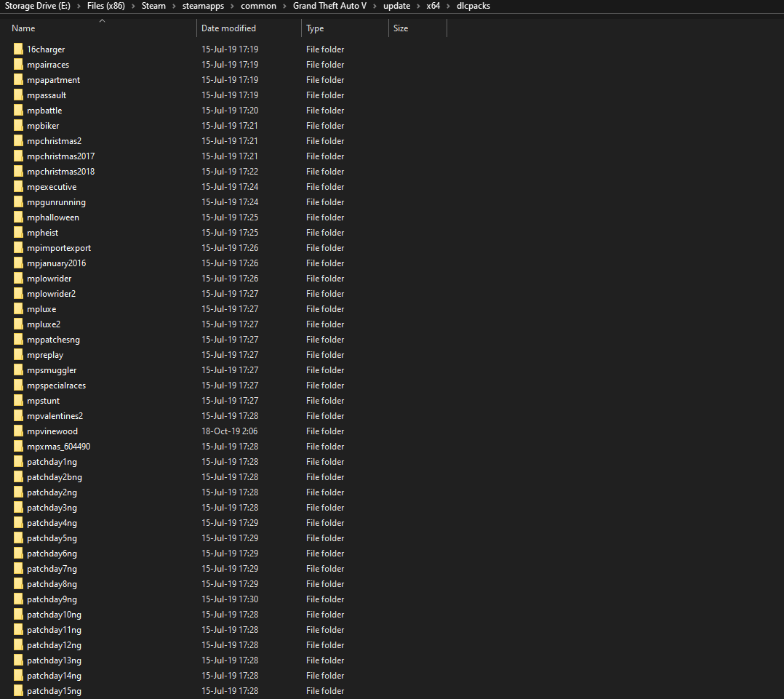Navigate to the update breadcrumb

397,6
